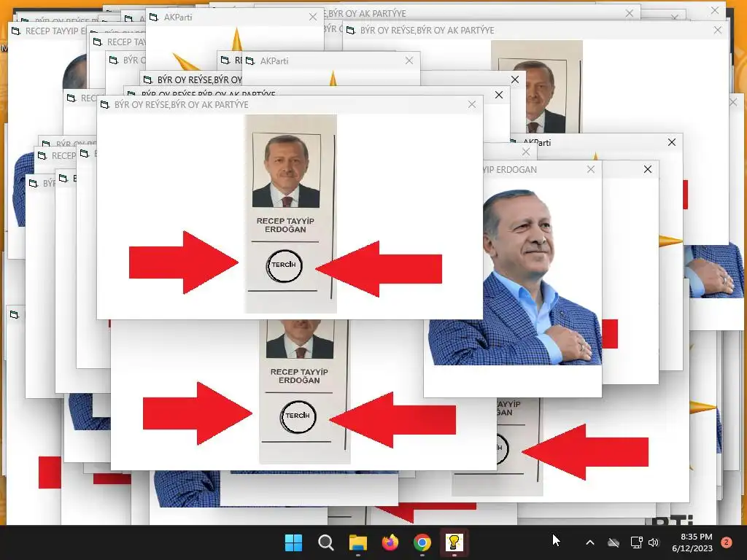This screenshot has height=560, width=747.
Task: Click the portrait in the 'YIP ERDOGAN' window
Action: point(516,277)
